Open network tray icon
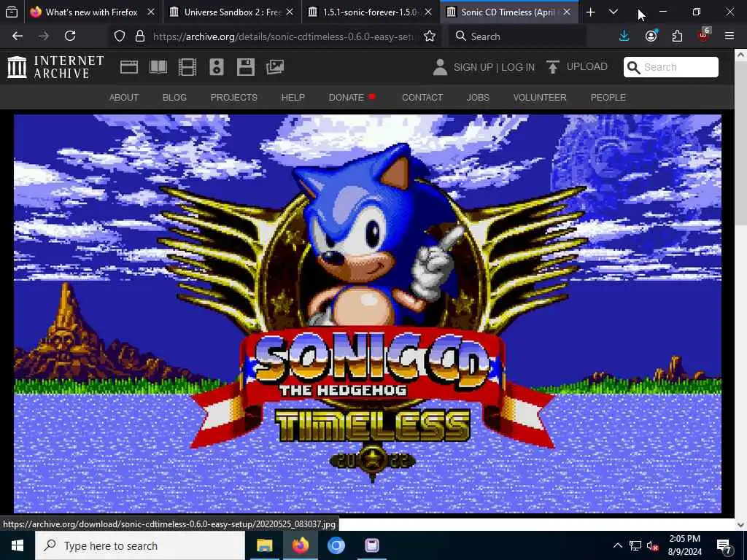The width and height of the screenshot is (747, 560). (x=635, y=545)
